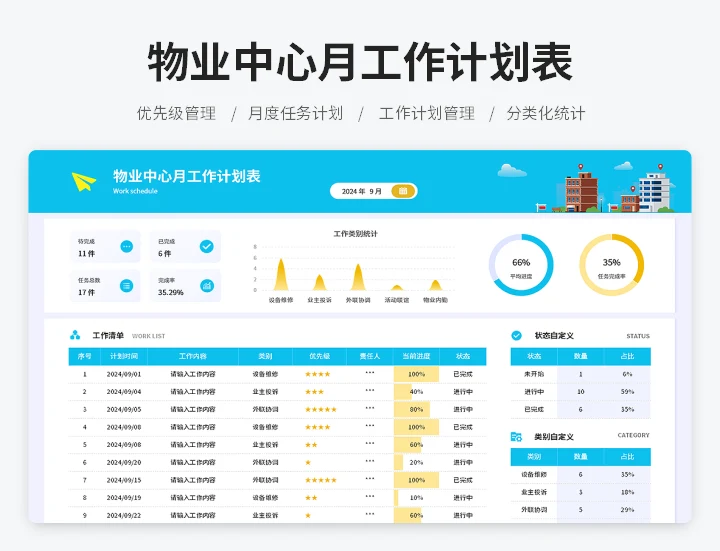Click the 计划时间 column header
The width and height of the screenshot is (720, 551).
click(x=124, y=356)
